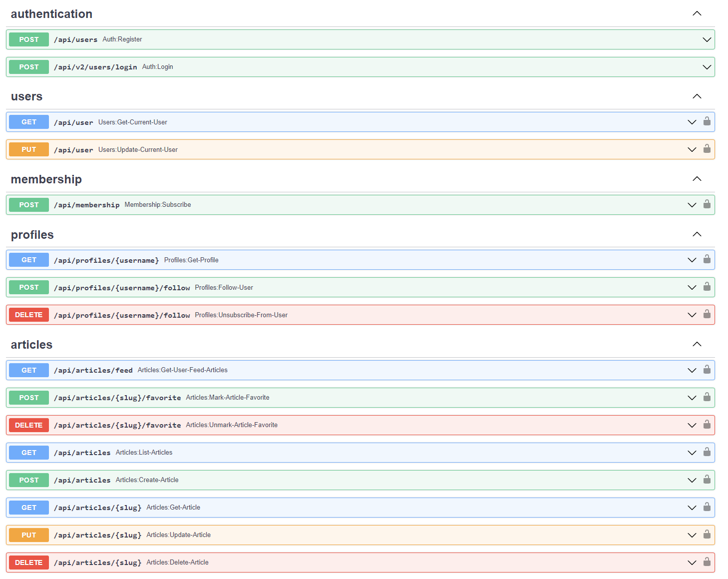Click lock icon for Profiles:Follow-User

click(x=707, y=287)
